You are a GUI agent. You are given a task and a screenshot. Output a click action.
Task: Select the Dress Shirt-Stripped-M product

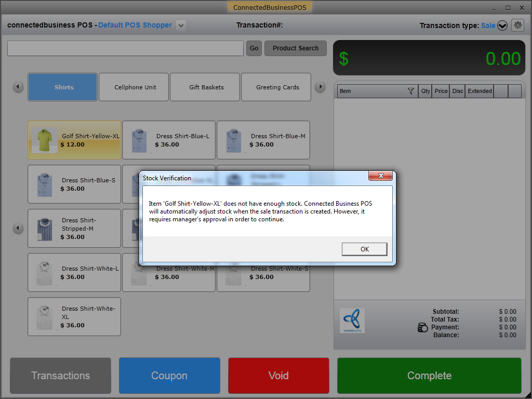[x=74, y=228]
